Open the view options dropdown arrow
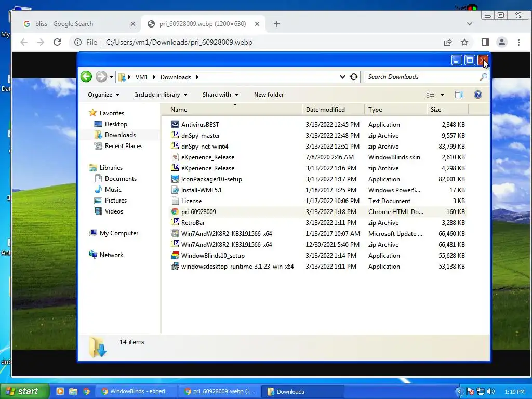Viewport: 532px width, 399px height. [x=443, y=95]
